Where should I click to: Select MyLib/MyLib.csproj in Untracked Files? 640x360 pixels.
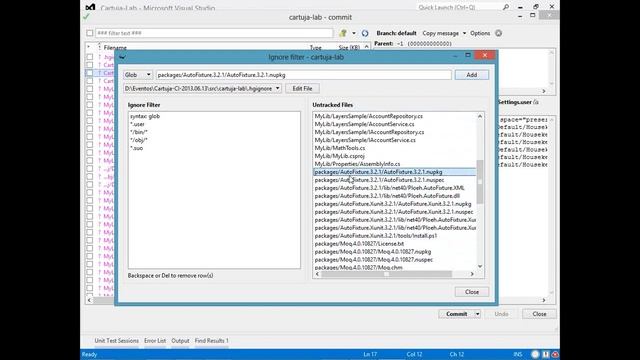pos(340,156)
